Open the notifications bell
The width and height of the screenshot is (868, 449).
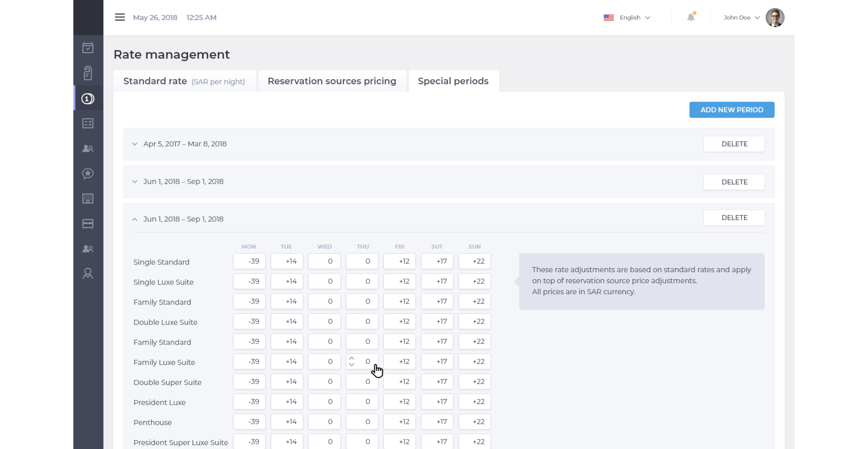(691, 17)
